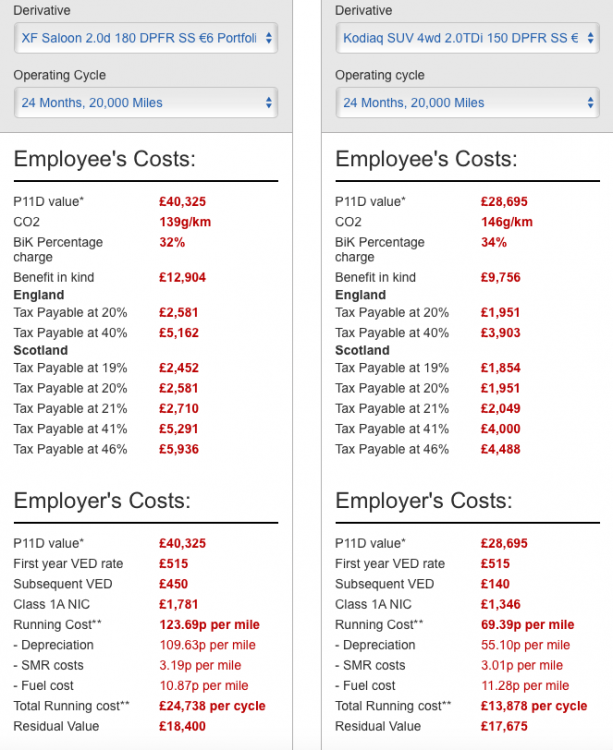This screenshot has height=750, width=613.
Task: Click the 69.39p per mile running cost
Action: [527, 625]
